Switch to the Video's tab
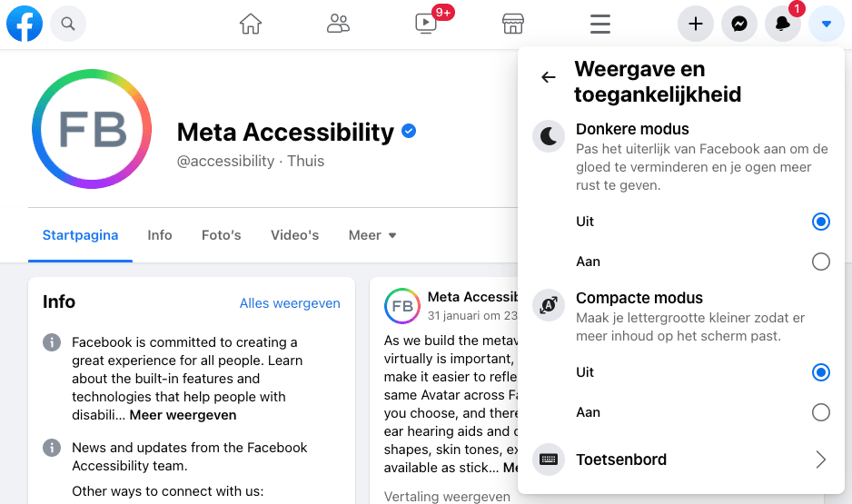The width and height of the screenshot is (852, 504). [x=294, y=235]
